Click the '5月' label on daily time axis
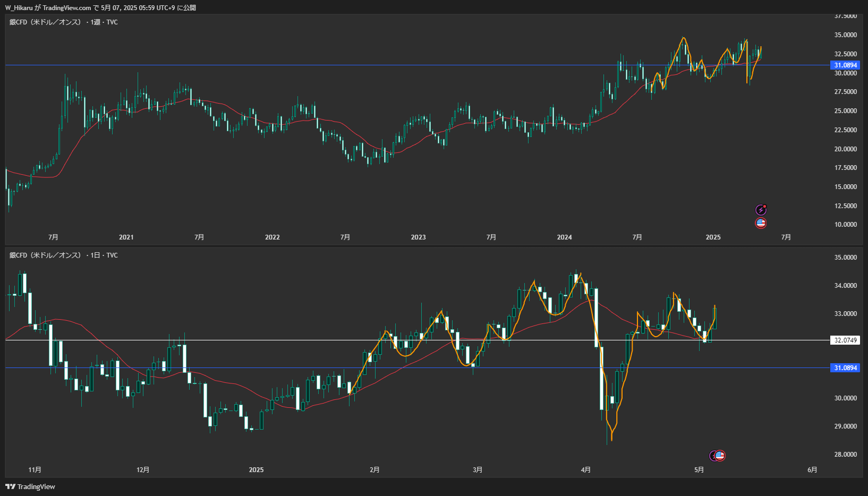868x496 pixels. tap(700, 470)
